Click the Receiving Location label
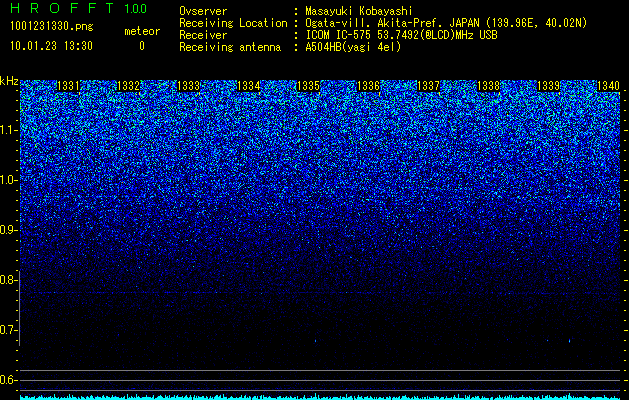 (233, 23)
